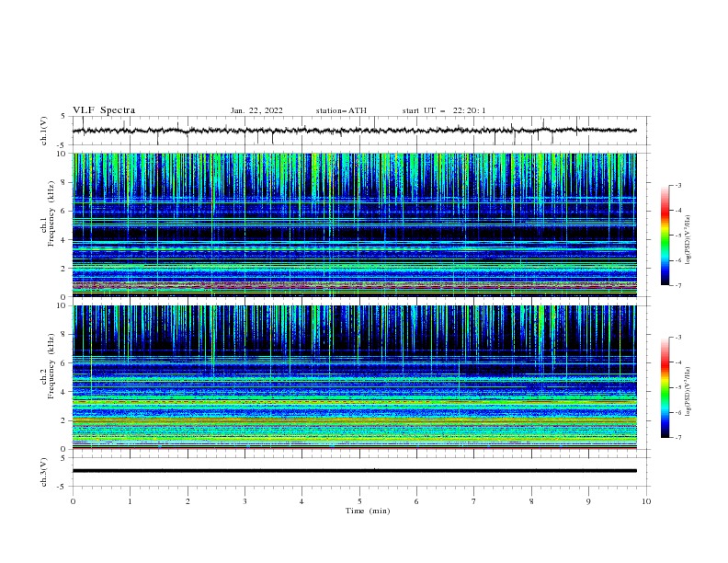This screenshot has height=563, width=728.
Task: Click the "ch.1(V)" axis label
Action: [x=43, y=131]
